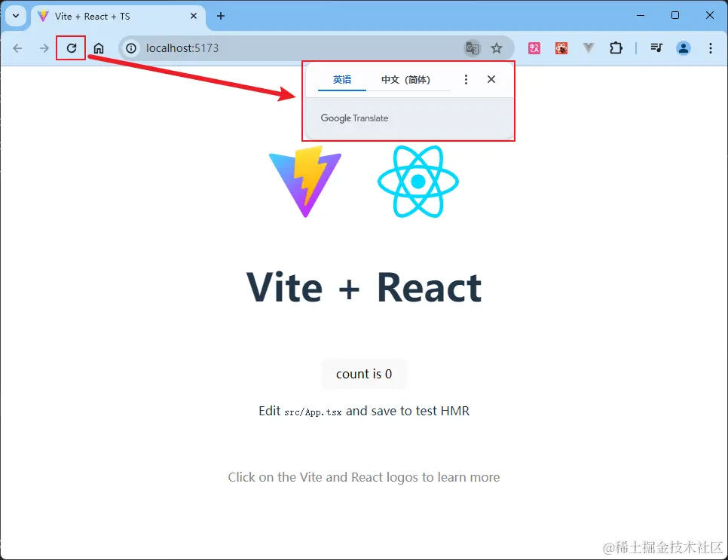Click the Google Translate label in popup
728x560 pixels.
354,118
